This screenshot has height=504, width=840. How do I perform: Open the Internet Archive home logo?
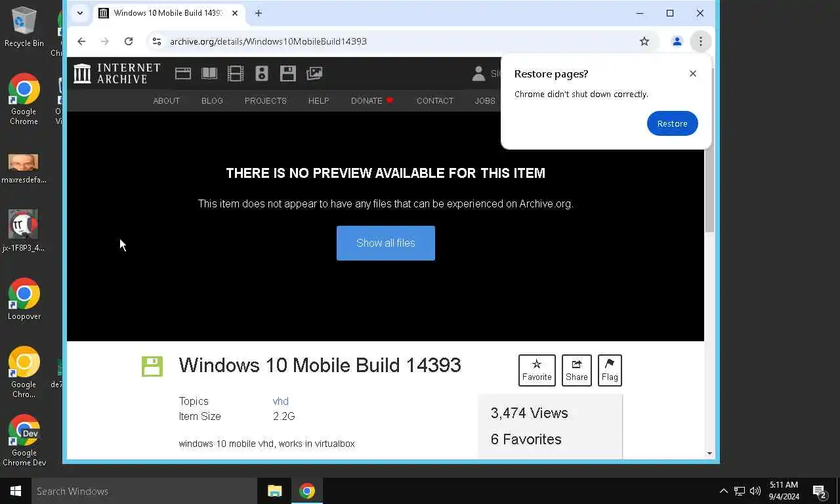pyautogui.click(x=117, y=73)
